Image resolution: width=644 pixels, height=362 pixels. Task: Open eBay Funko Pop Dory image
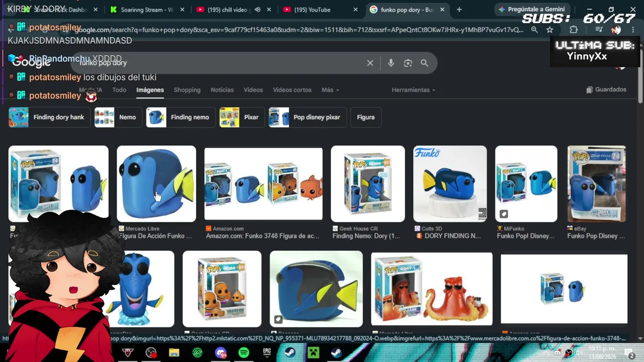[x=597, y=184]
